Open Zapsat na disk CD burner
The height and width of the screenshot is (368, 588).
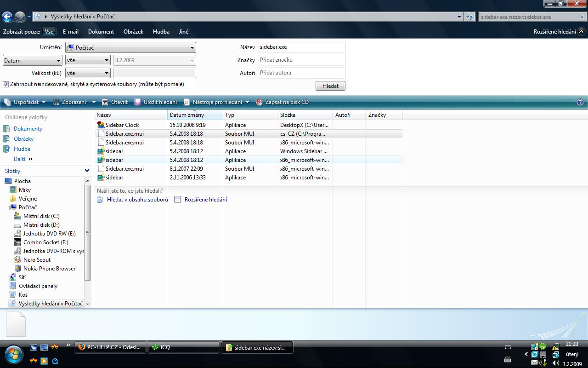pyautogui.click(x=282, y=102)
